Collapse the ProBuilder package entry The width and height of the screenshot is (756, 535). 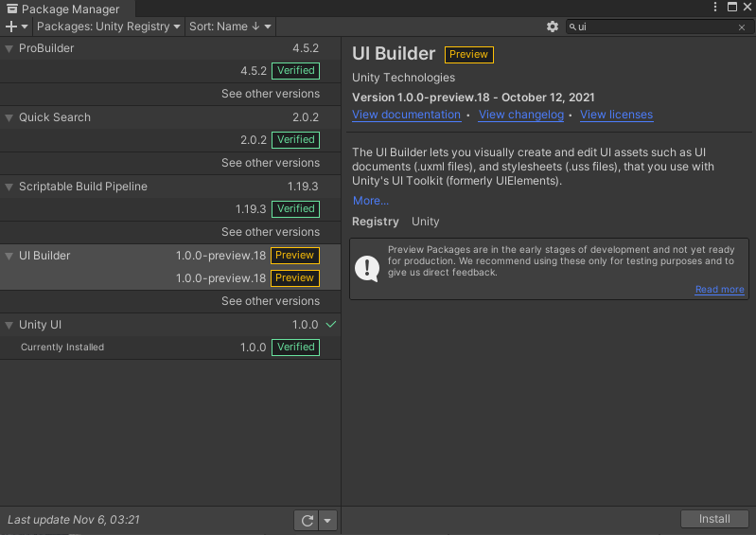pyautogui.click(x=9, y=48)
